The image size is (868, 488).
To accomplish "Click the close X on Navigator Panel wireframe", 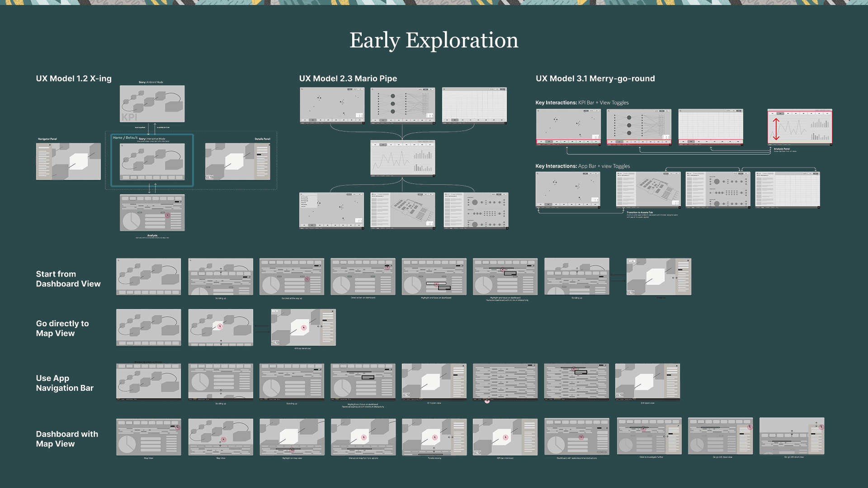I will [50, 145].
